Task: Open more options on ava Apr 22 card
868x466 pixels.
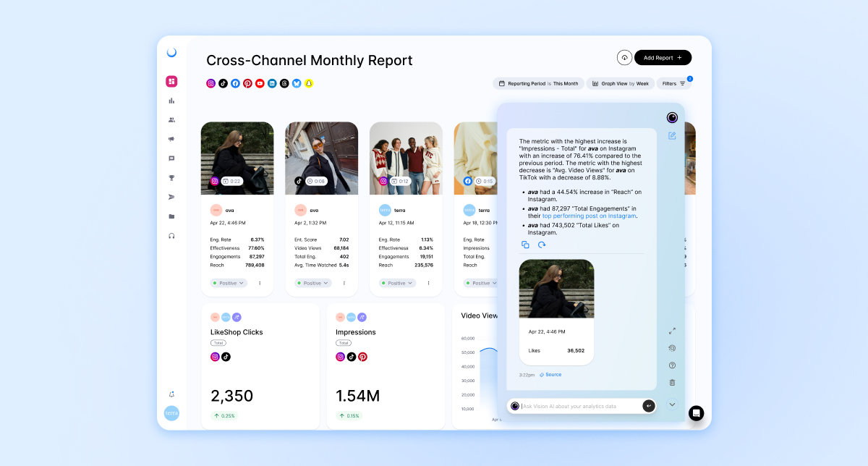Action: [x=260, y=283]
